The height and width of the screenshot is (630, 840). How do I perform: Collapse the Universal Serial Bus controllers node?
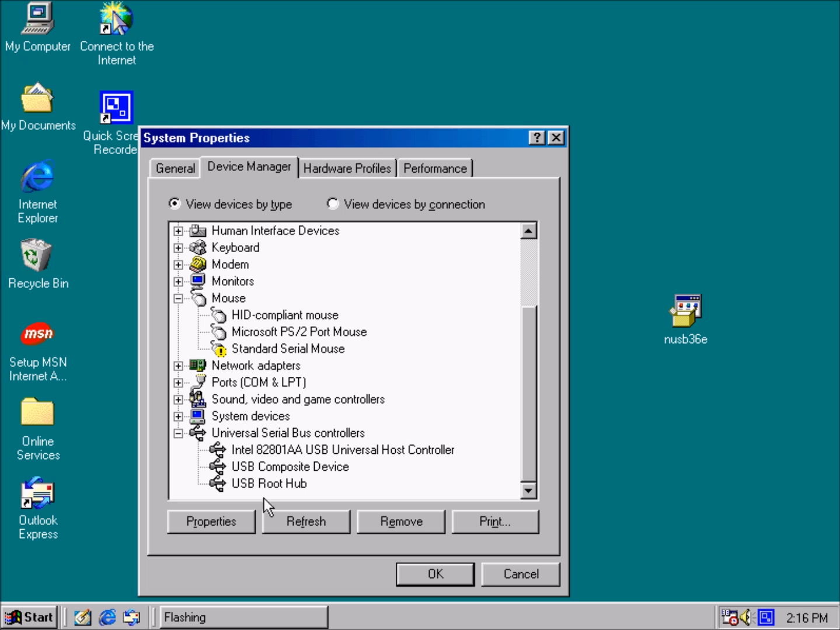(x=178, y=433)
